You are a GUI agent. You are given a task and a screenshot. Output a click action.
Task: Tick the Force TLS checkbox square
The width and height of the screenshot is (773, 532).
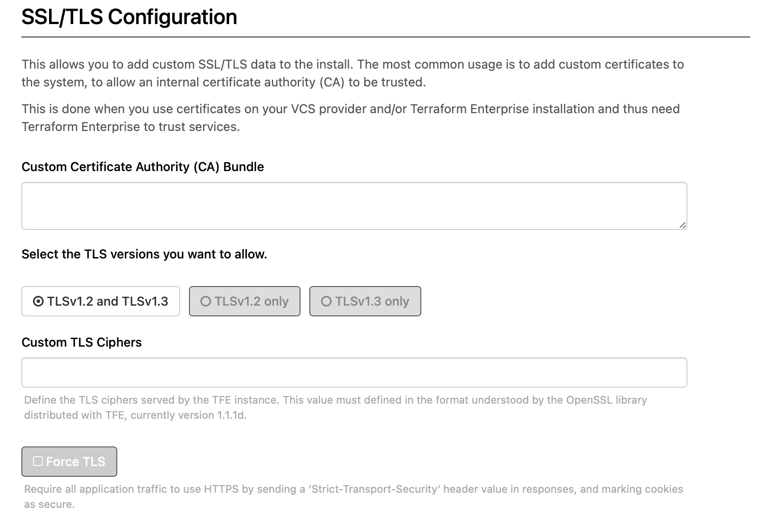tap(38, 462)
